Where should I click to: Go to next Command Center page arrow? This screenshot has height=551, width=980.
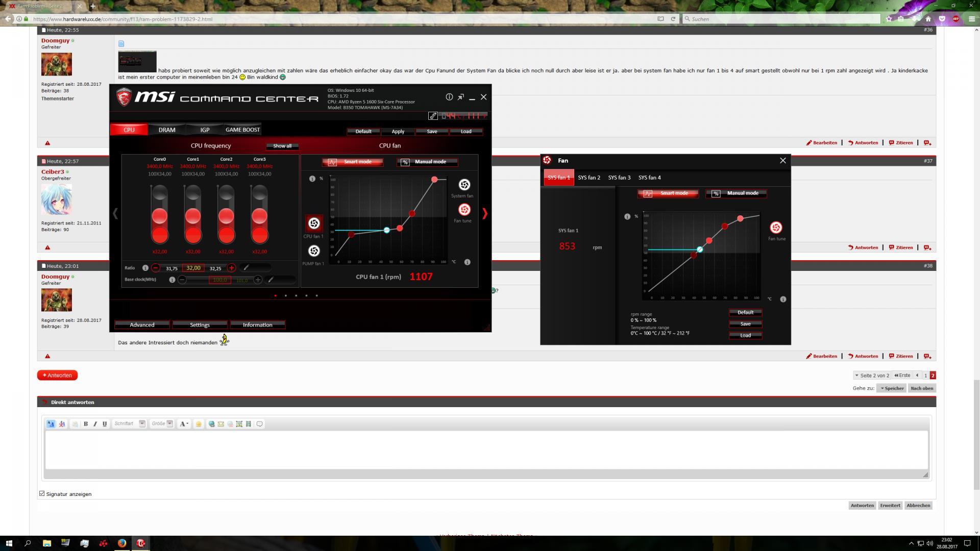[x=484, y=214]
